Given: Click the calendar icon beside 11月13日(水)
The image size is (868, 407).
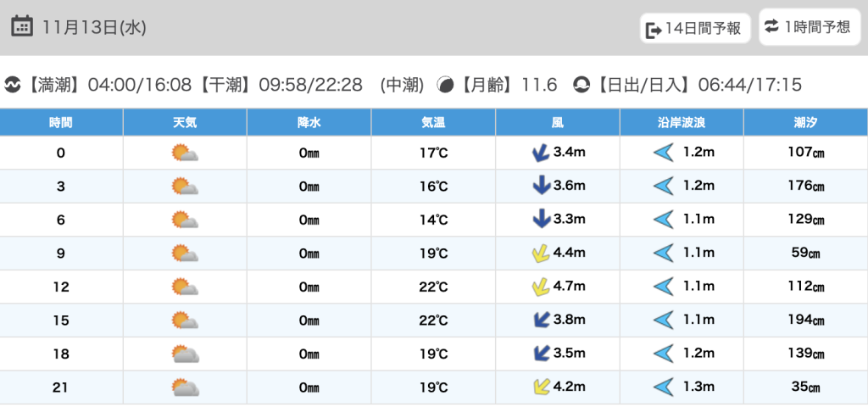Looking at the screenshot, I should click(x=23, y=26).
